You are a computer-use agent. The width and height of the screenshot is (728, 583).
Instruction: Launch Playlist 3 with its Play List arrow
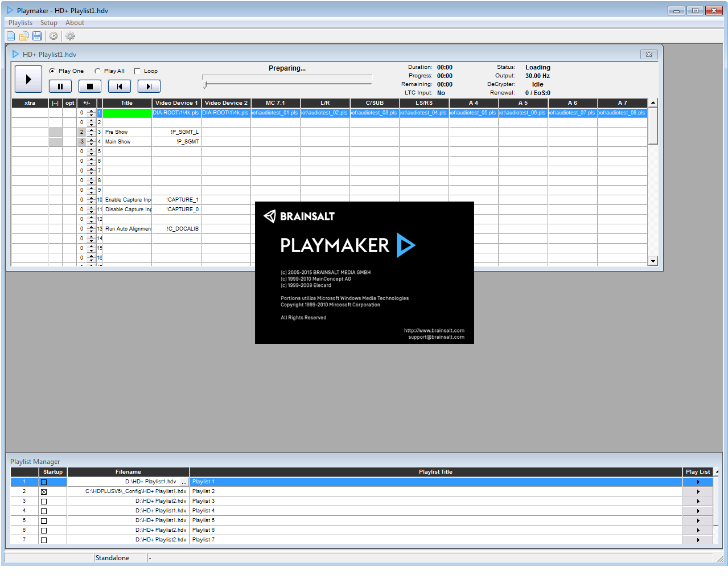698,502
